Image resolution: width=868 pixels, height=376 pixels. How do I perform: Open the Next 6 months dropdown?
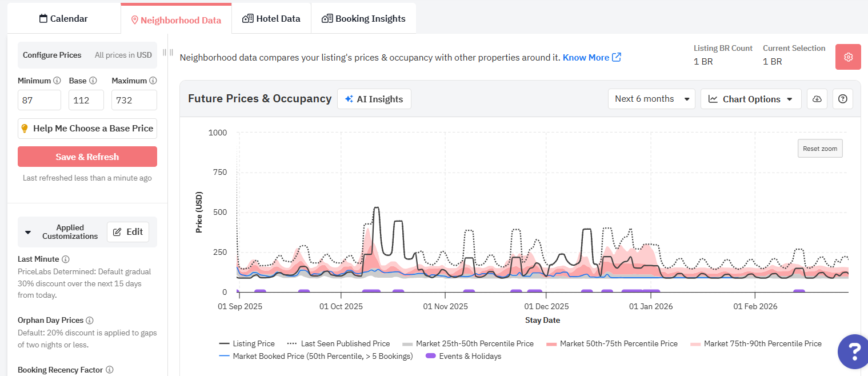[651, 99]
